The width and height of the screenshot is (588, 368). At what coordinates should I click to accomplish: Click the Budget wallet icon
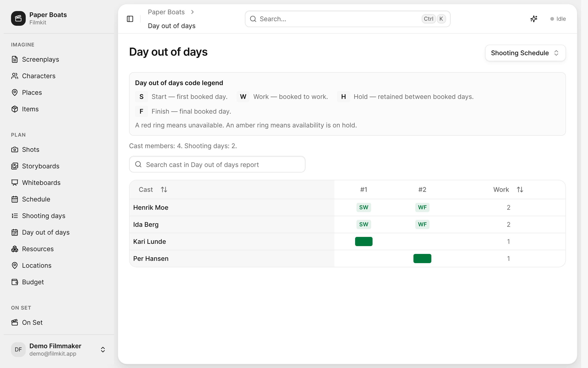click(15, 282)
